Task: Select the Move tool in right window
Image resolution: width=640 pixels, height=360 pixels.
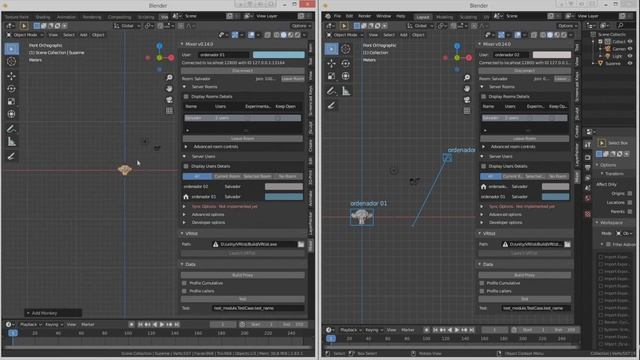Action: [331, 63]
